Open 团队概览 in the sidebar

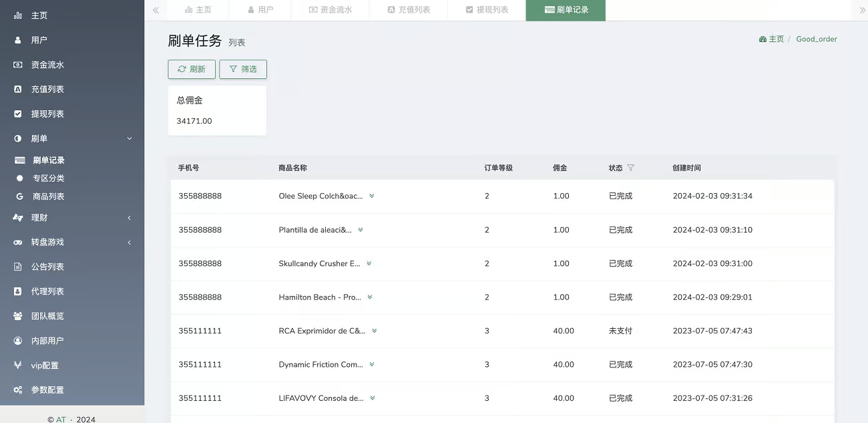(x=47, y=316)
